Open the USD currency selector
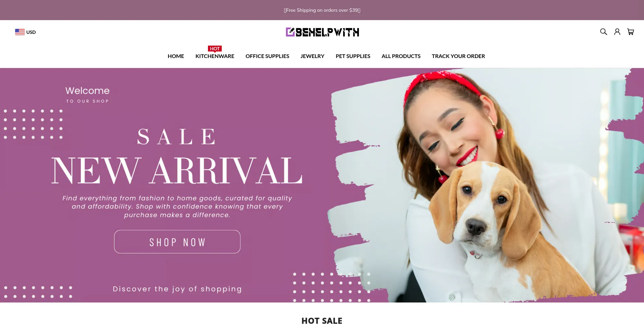The image size is (644, 333). click(x=25, y=32)
